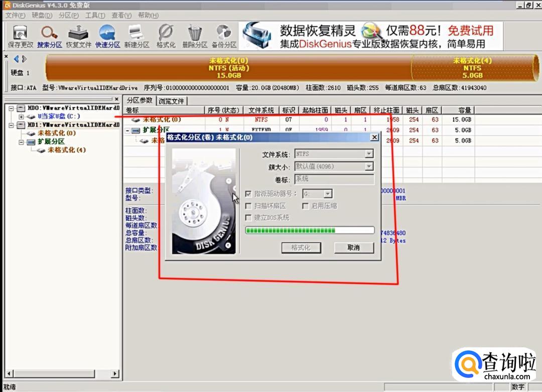The image size is (542, 392).
Task: Select HD0 VMware disk tree item
Action: coord(74,108)
